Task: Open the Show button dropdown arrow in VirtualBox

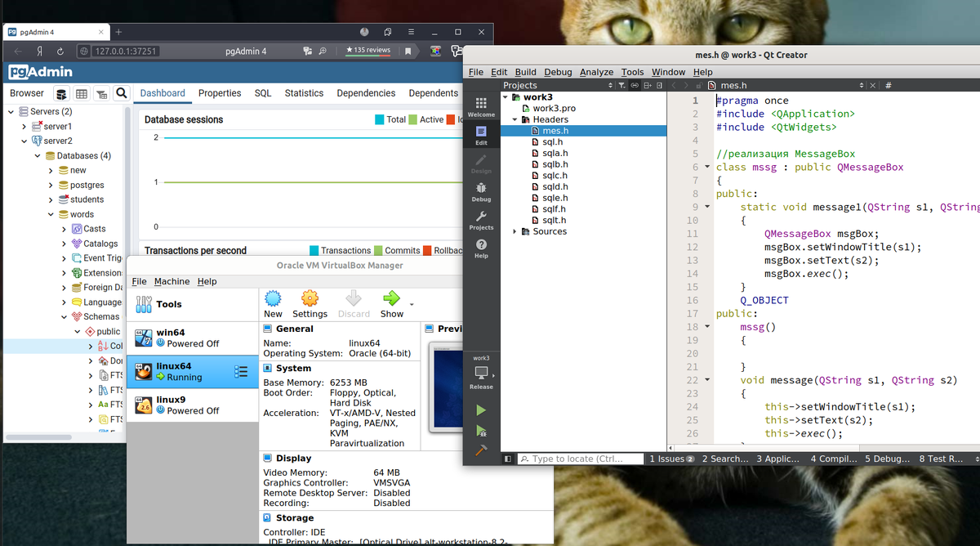Action: pos(412,304)
